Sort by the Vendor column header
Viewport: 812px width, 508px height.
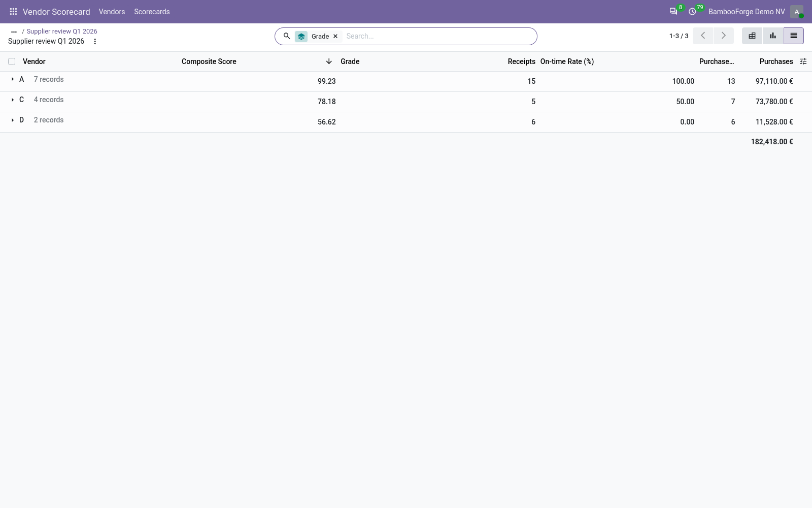(x=34, y=61)
